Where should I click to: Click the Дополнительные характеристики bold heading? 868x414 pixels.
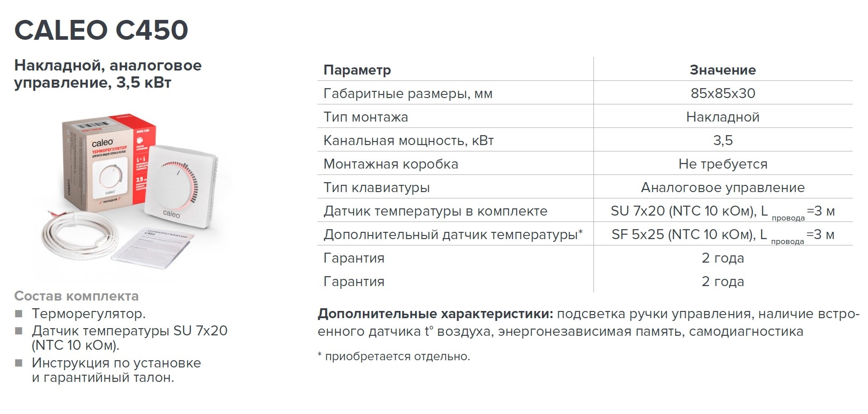[x=435, y=314]
